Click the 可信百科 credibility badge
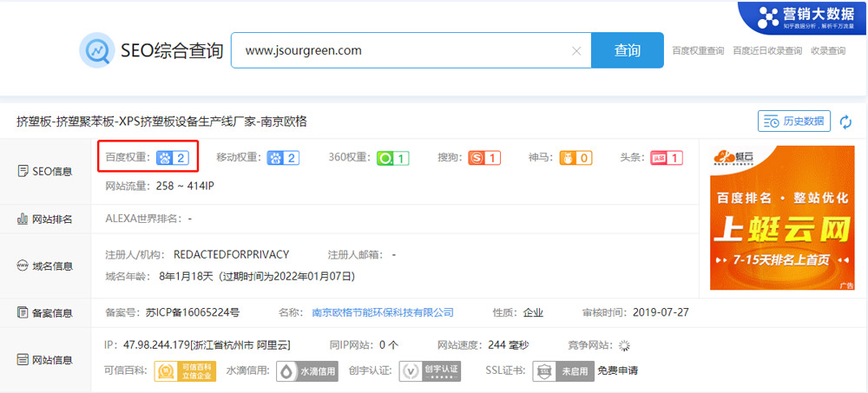This screenshot has height=393, width=868. (x=173, y=371)
